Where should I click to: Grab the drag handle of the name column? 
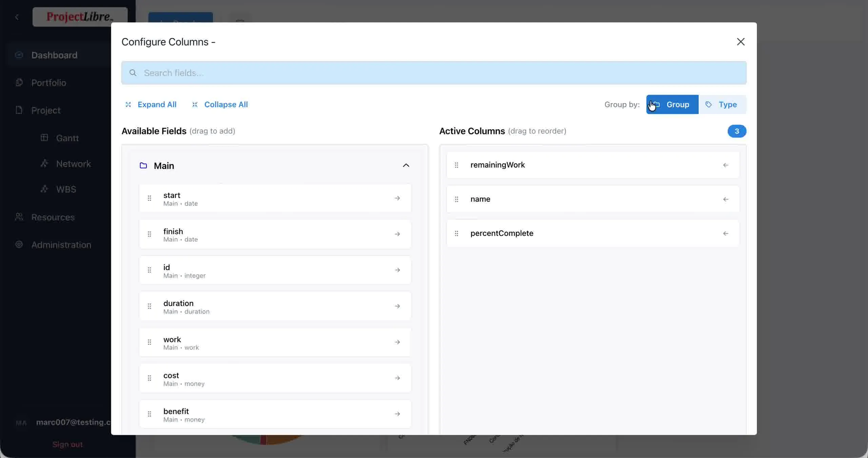coord(456,199)
